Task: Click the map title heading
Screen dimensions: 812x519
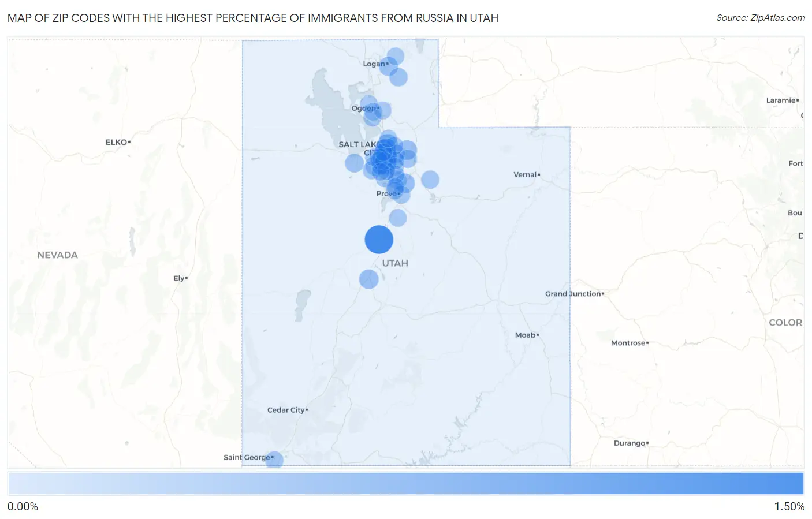Action: coord(253,18)
